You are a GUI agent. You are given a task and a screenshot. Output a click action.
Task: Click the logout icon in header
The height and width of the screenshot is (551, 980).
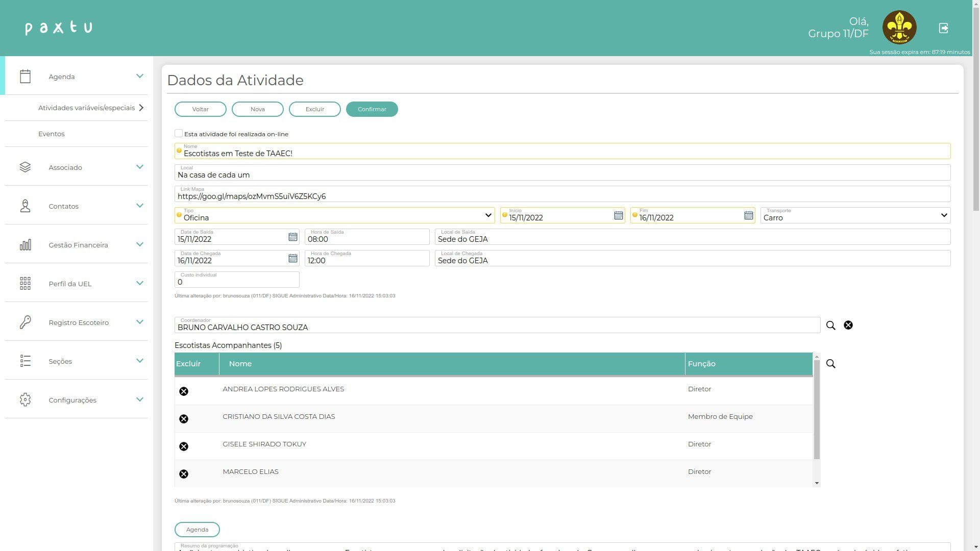click(x=943, y=28)
